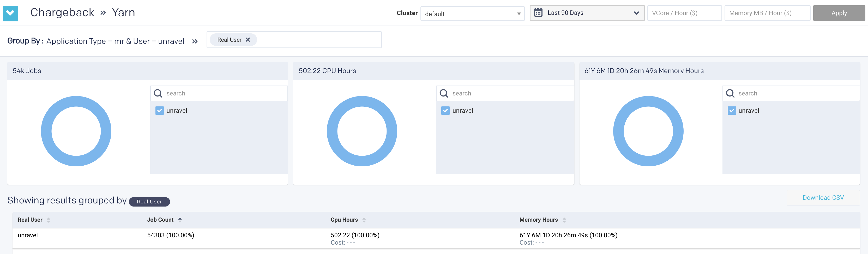Image resolution: width=868 pixels, height=254 pixels.
Task: Click the CPU Hours donut chart ring
Action: [332, 131]
